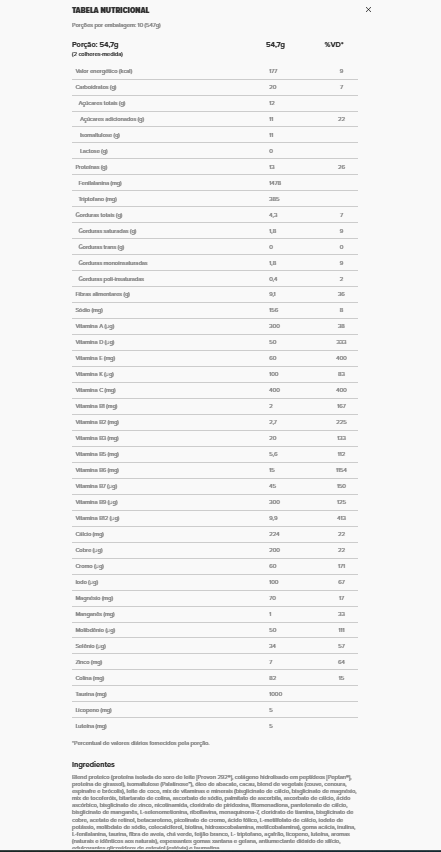Select the Vitamina D value 50
The image size is (441, 852).
(x=273, y=342)
